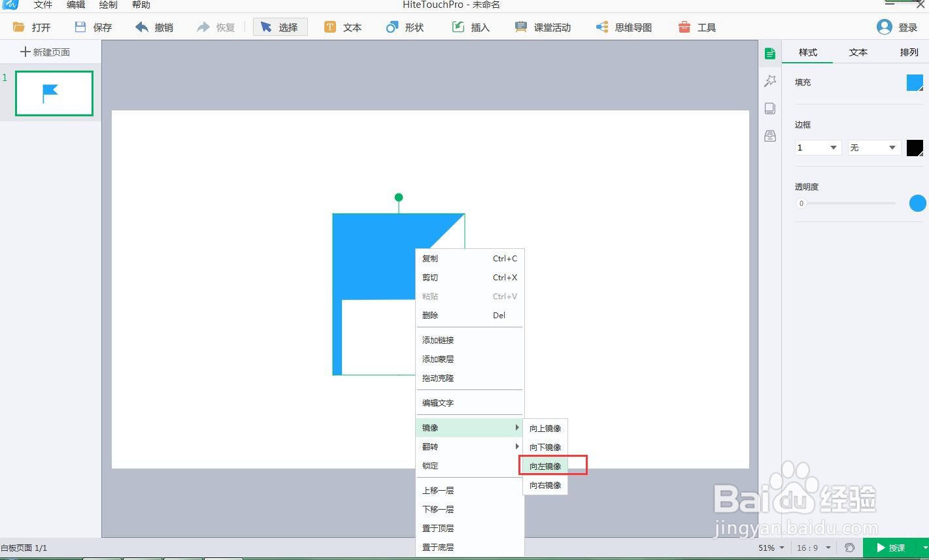Switch to the 排列 panel tab

[x=909, y=52]
